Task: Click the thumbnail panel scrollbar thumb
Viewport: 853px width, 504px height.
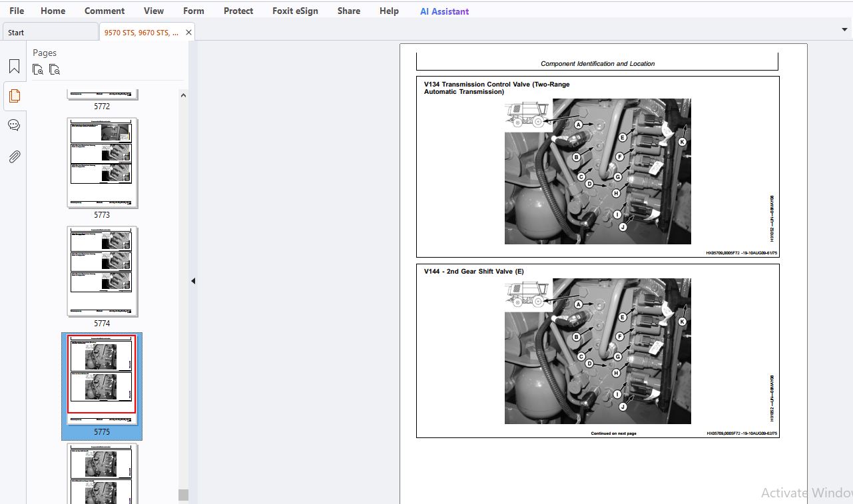Action: 183,495
